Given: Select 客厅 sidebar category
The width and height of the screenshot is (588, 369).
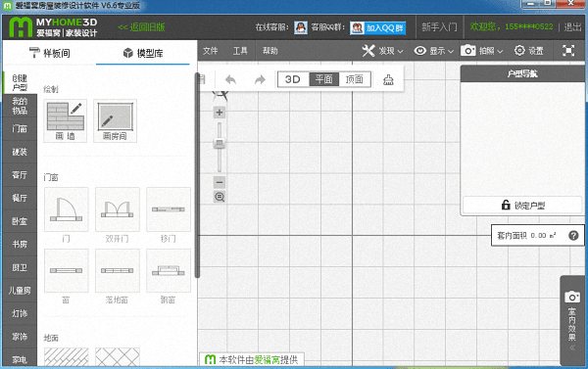Looking at the screenshot, I should [20, 175].
